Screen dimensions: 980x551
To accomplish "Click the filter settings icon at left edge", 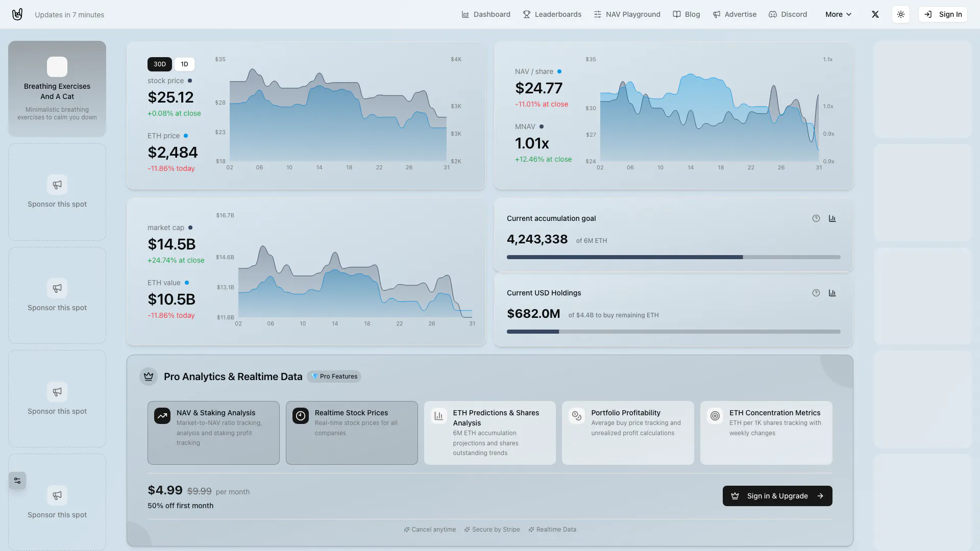I will pyautogui.click(x=17, y=481).
